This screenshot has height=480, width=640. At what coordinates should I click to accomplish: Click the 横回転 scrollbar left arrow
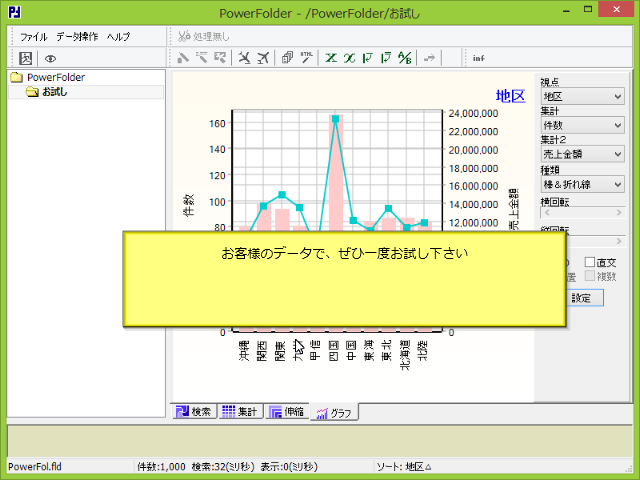[x=547, y=213]
